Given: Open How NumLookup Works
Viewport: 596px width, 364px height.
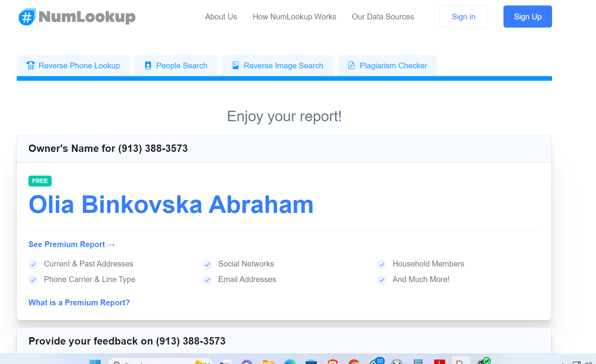Looking at the screenshot, I should [294, 17].
